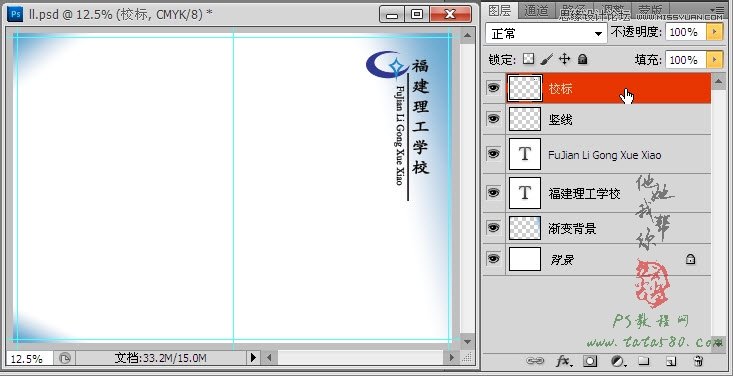Lock all padlock icon
The height and width of the screenshot is (376, 733).
click(582, 59)
